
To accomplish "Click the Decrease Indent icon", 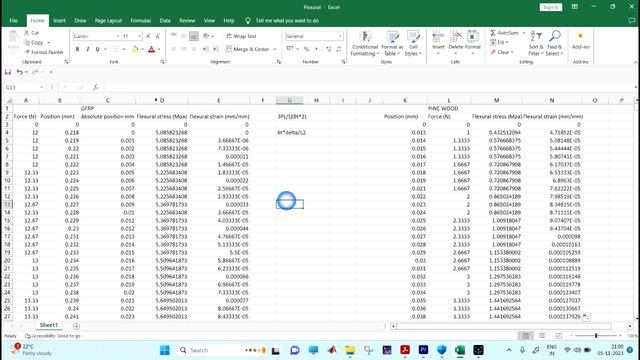I will coord(205,49).
